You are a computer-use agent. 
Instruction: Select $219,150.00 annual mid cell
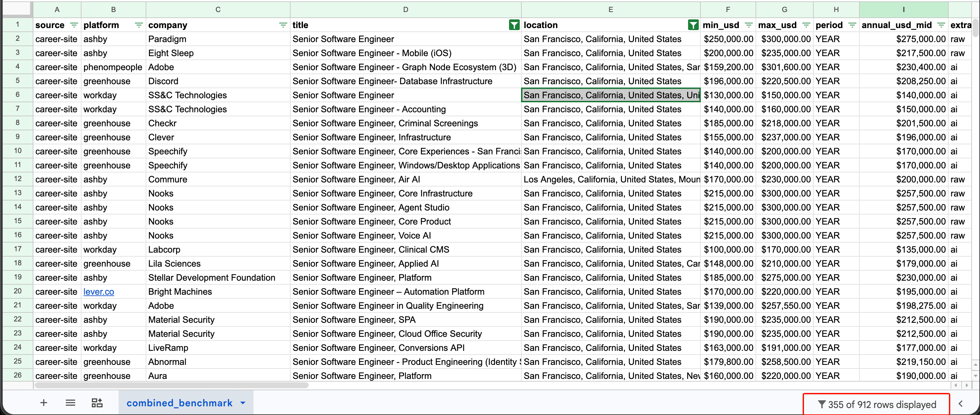click(904, 362)
